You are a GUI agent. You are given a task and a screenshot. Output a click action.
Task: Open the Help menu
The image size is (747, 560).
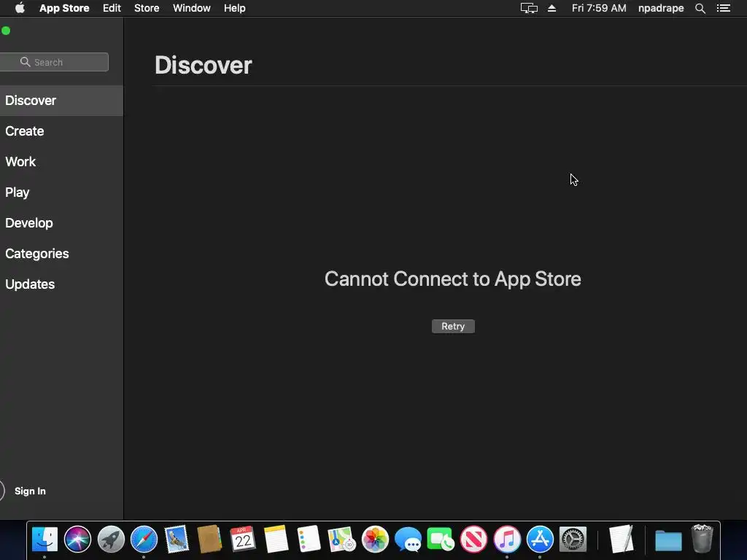pos(234,8)
